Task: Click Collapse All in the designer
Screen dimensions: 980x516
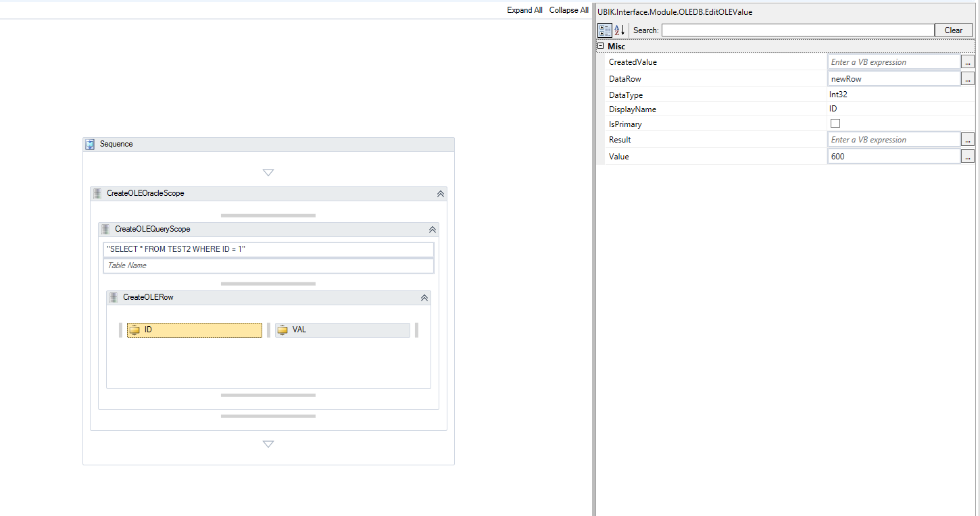Action: pos(568,10)
